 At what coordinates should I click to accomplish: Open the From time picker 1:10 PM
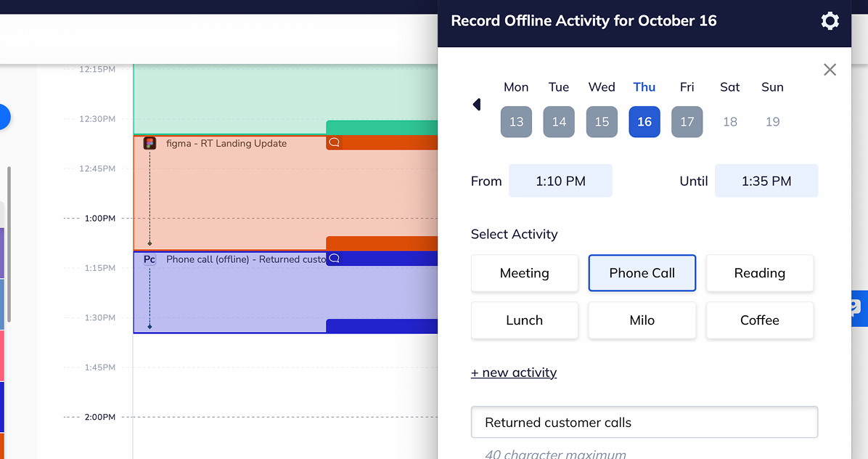point(560,181)
